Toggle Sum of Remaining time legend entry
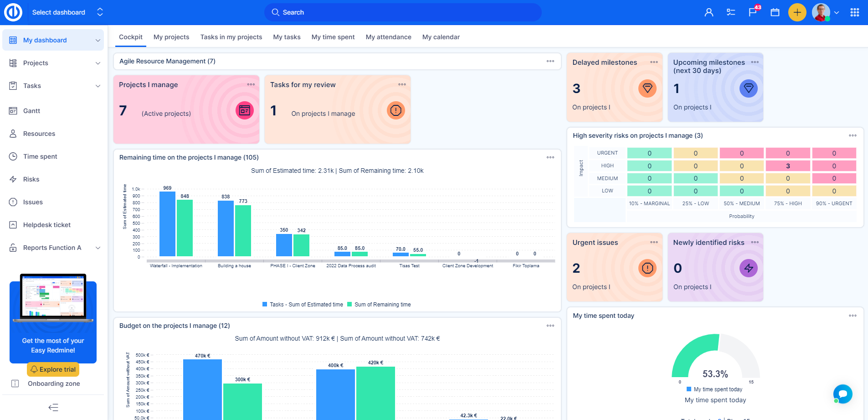This screenshot has width=868, height=420. 379,304
